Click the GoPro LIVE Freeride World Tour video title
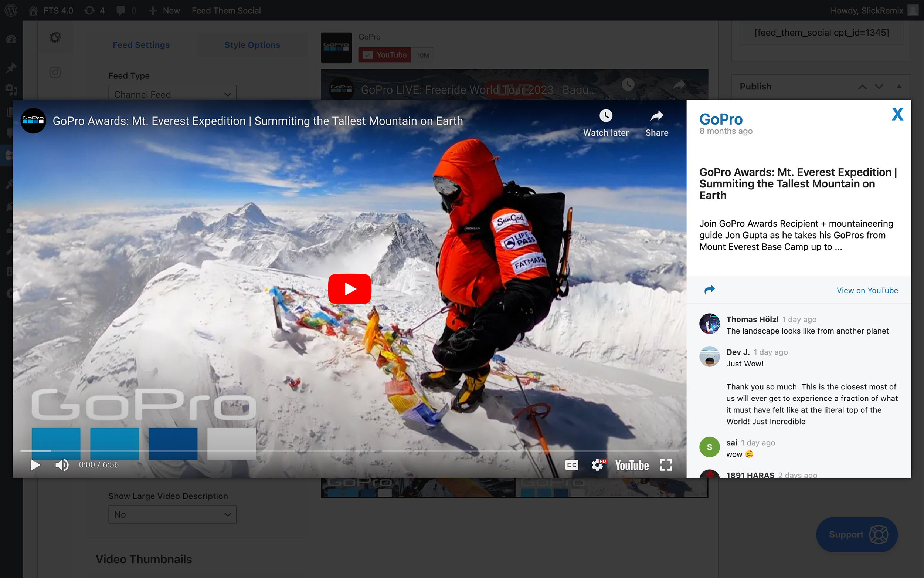924x578 pixels. [x=478, y=90]
